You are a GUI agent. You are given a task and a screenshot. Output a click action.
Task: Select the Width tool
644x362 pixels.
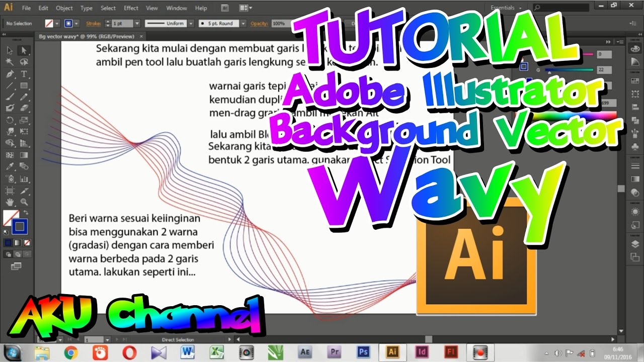tap(10, 132)
